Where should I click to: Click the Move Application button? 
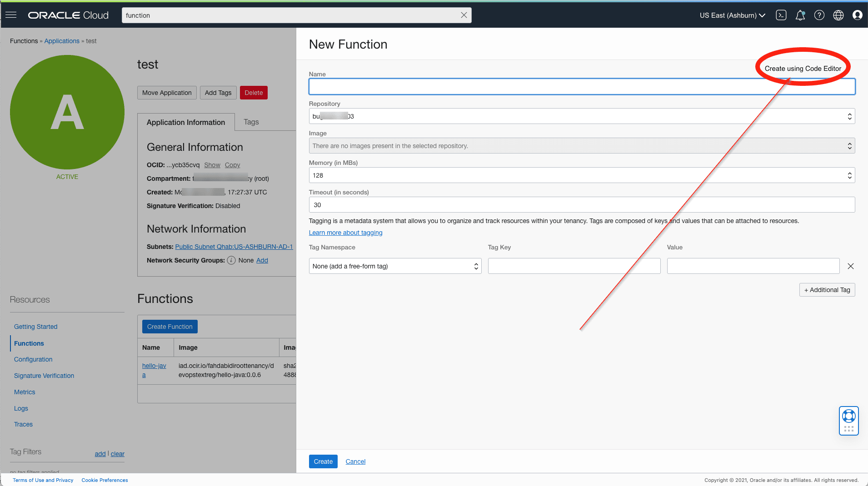[167, 93]
